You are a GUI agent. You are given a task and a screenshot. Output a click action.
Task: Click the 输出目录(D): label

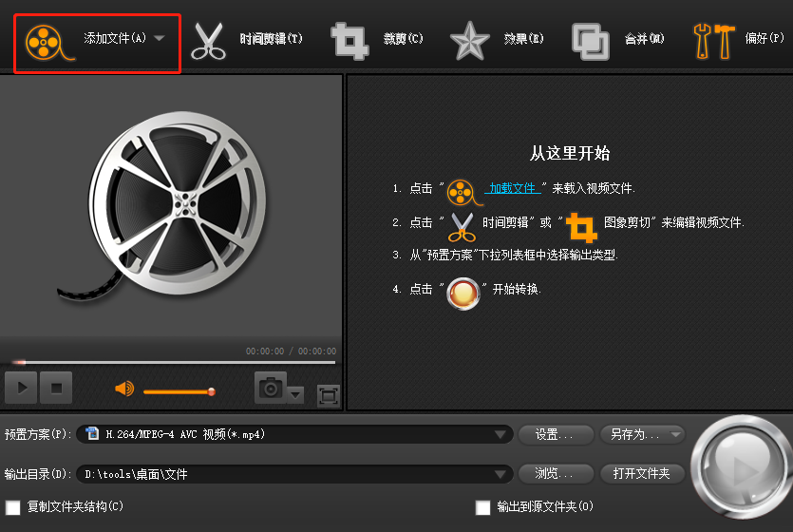(38, 474)
